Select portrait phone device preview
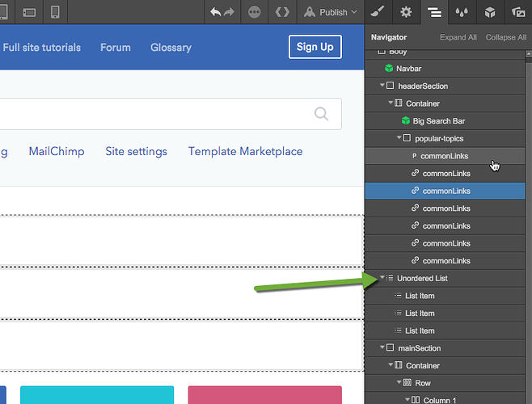The image size is (532, 404). click(55, 12)
